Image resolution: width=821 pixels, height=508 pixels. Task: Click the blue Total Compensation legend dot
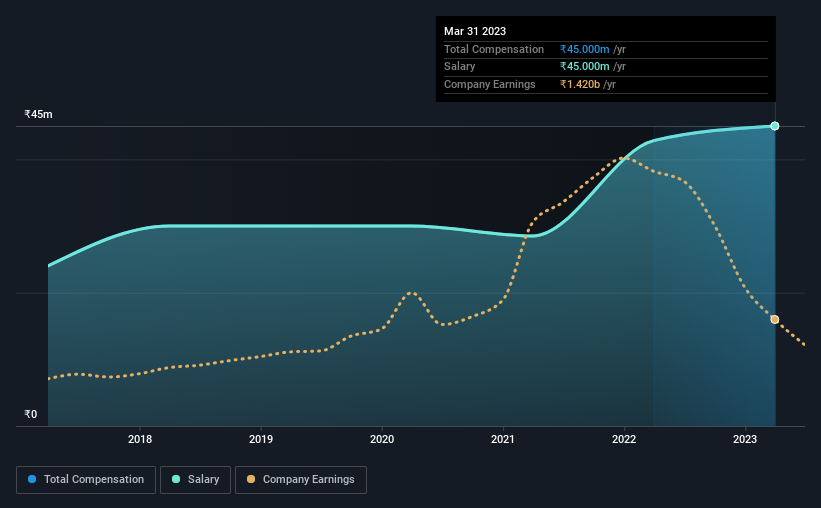click(32, 479)
